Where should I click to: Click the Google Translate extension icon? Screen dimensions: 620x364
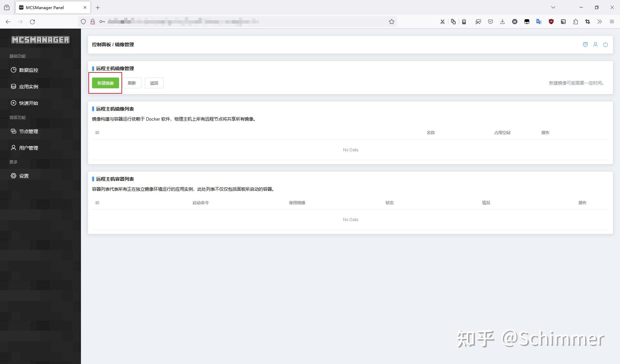tap(539, 22)
